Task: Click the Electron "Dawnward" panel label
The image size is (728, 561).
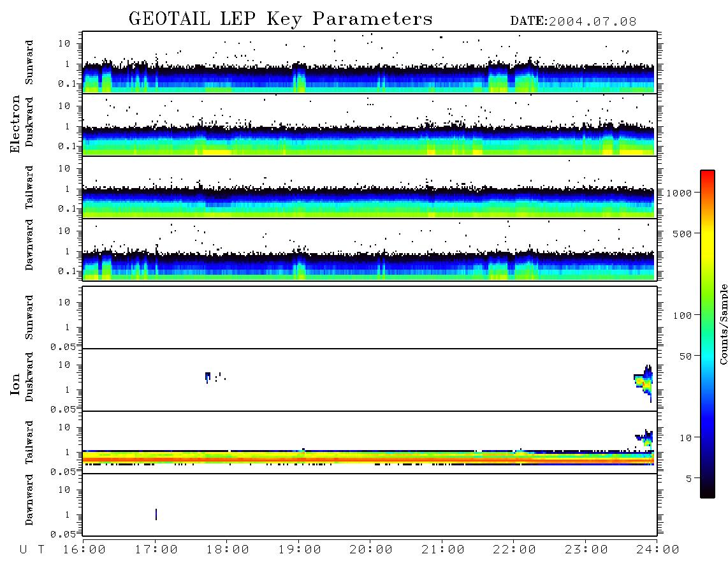Action: 29,245
